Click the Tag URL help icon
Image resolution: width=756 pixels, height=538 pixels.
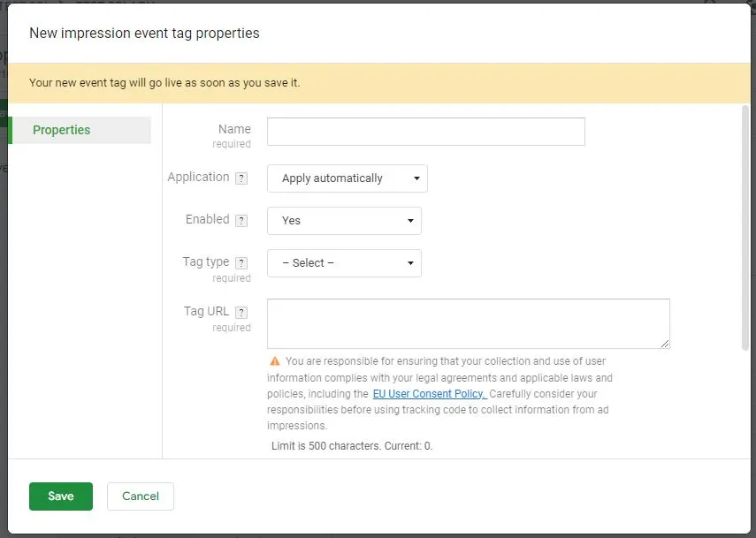tap(243, 311)
